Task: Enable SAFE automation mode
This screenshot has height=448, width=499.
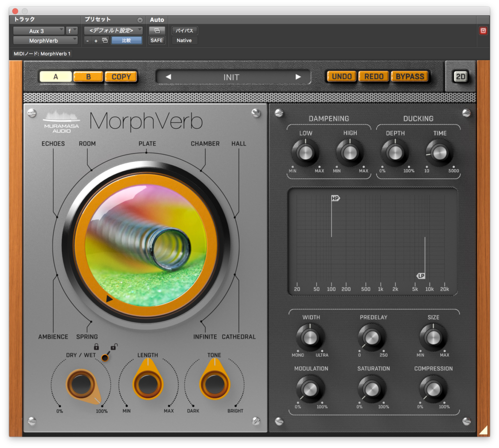Action: coord(157,40)
